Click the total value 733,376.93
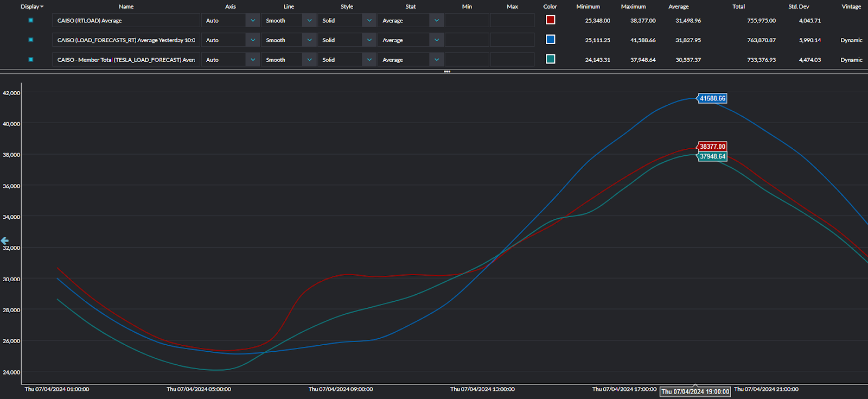 761,60
